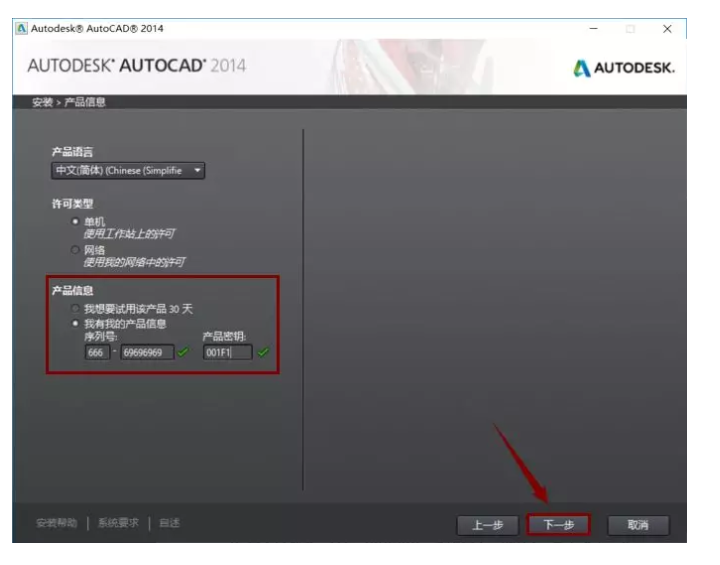
Task: Click the serial number field 69696969
Action: 147,352
